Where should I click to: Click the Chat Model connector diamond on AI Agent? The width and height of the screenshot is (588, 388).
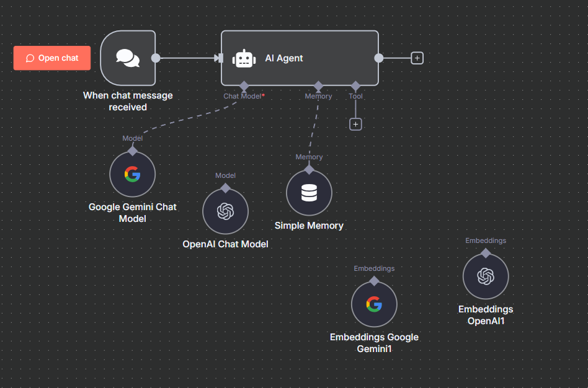244,86
